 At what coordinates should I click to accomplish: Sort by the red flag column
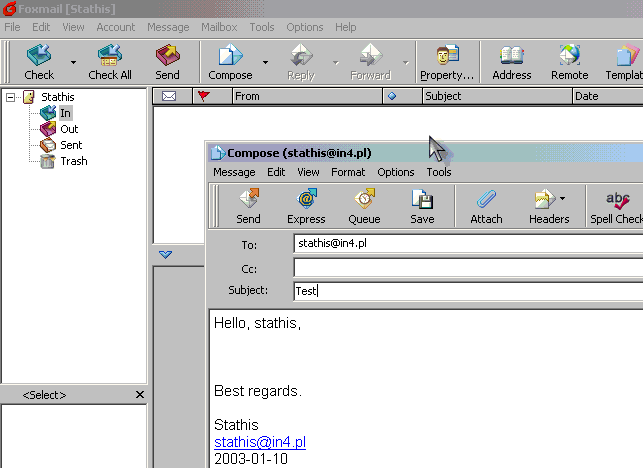(212, 96)
